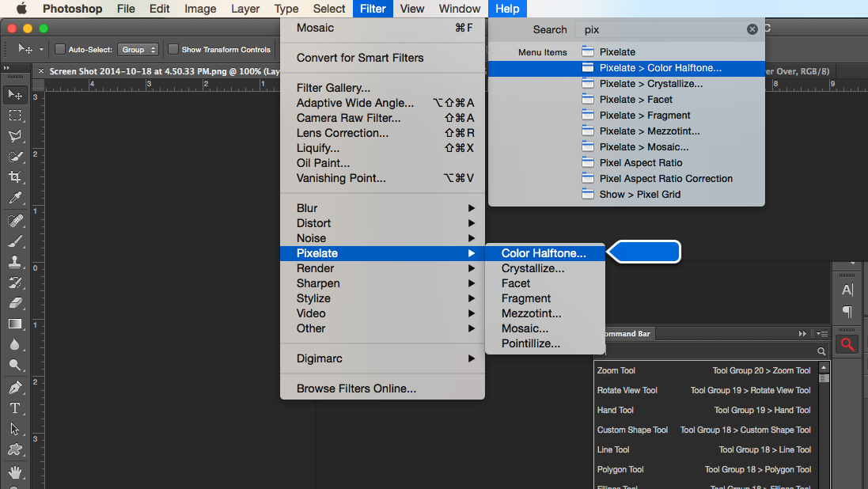The width and height of the screenshot is (868, 489).
Task: Open the Auto-Select Group dropdown
Action: click(x=138, y=49)
